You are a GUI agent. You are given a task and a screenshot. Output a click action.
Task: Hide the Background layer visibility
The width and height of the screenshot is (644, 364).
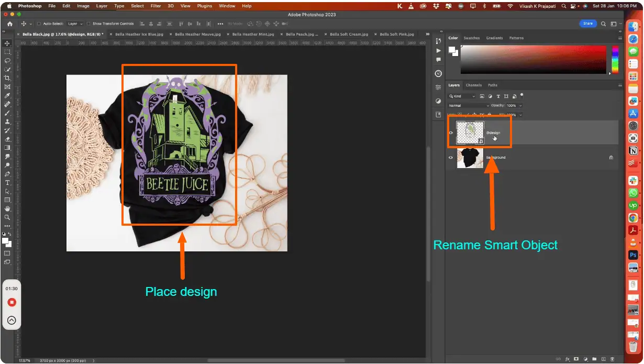(x=451, y=158)
